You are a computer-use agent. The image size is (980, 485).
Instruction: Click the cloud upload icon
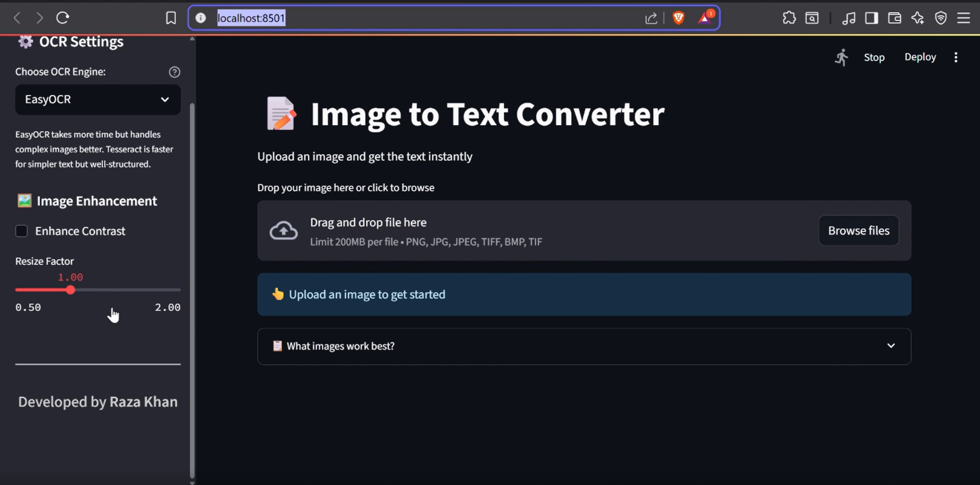coord(283,230)
